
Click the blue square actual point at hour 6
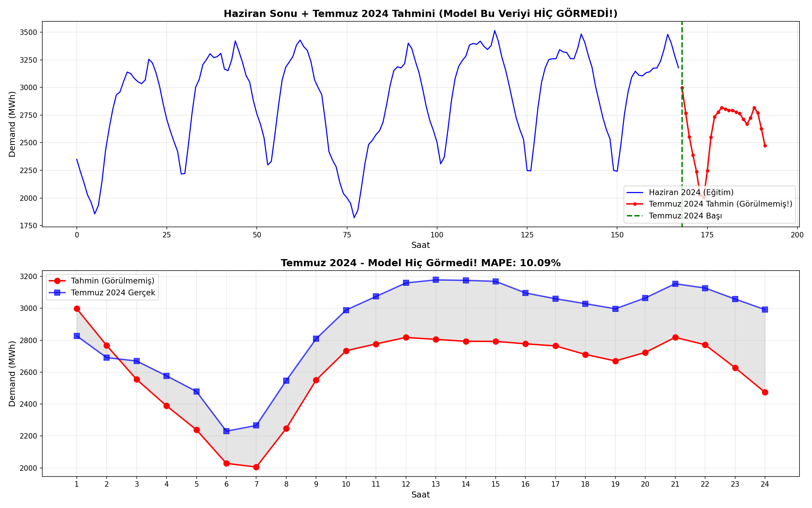pyautogui.click(x=226, y=431)
